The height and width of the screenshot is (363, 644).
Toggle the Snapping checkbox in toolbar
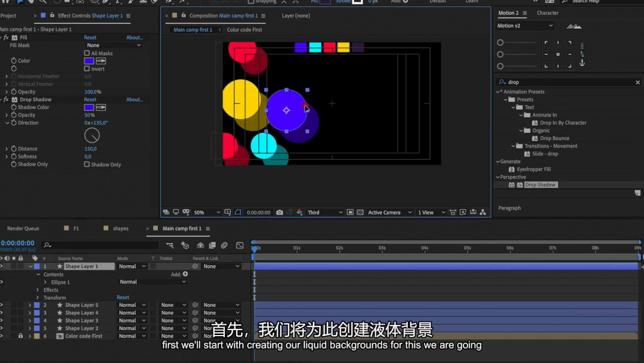(x=250, y=2)
